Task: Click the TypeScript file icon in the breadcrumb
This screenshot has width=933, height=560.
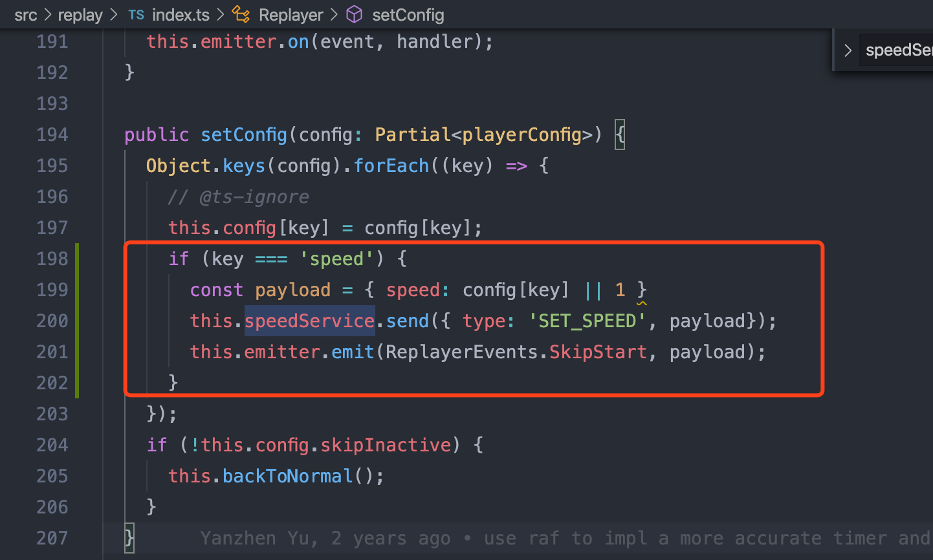Action: tap(136, 14)
